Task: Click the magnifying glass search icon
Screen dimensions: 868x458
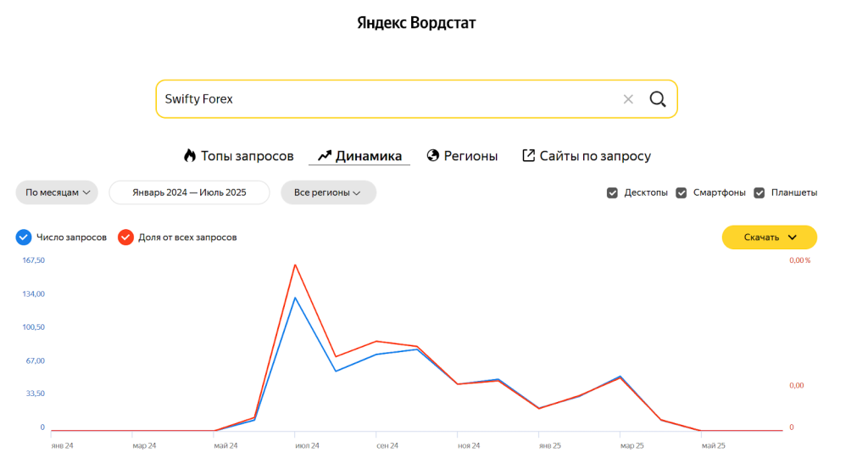Action: (x=658, y=99)
